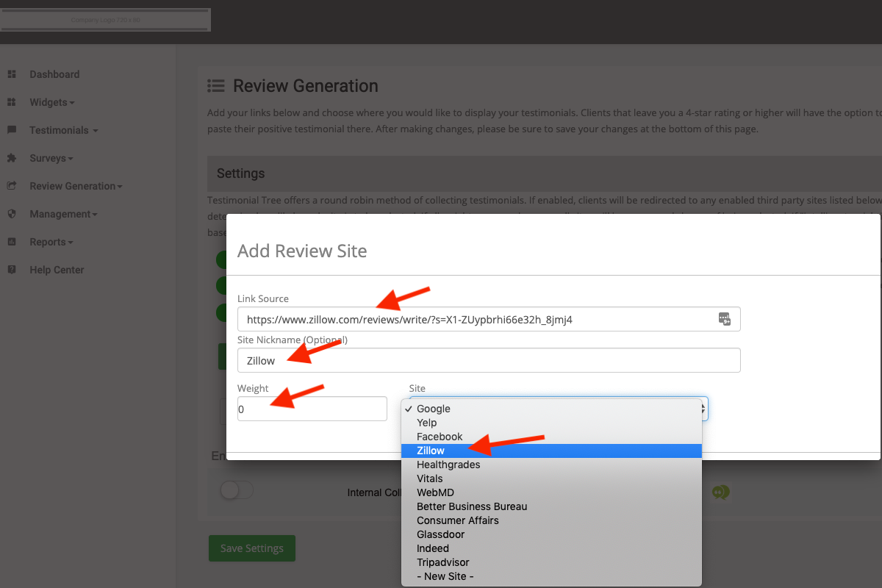Click the Settings section header
The height and width of the screenshot is (588, 882).
point(544,174)
